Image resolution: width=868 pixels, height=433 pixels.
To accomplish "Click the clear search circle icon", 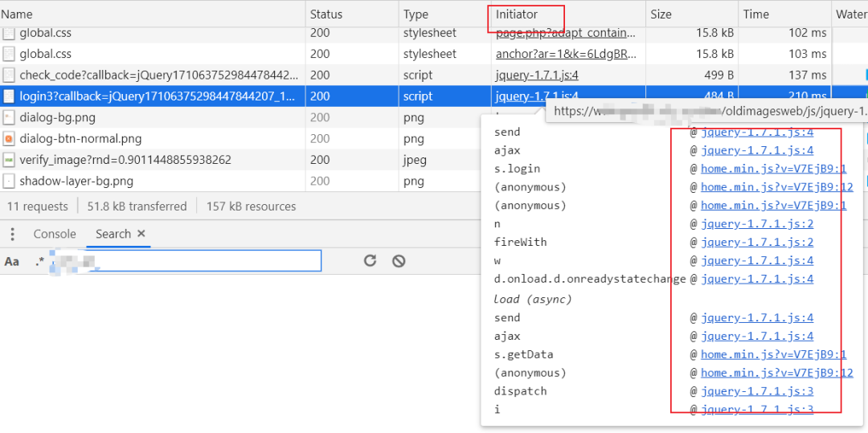I will [399, 260].
